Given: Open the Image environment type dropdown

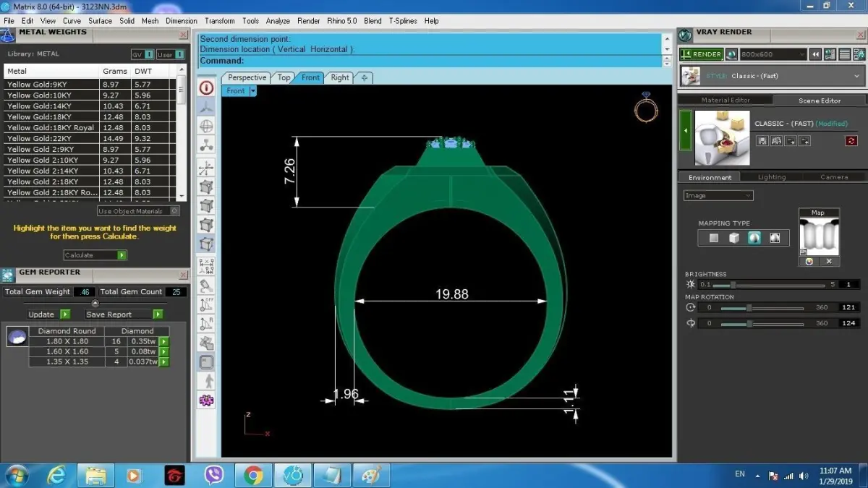Looking at the screenshot, I should (718, 195).
